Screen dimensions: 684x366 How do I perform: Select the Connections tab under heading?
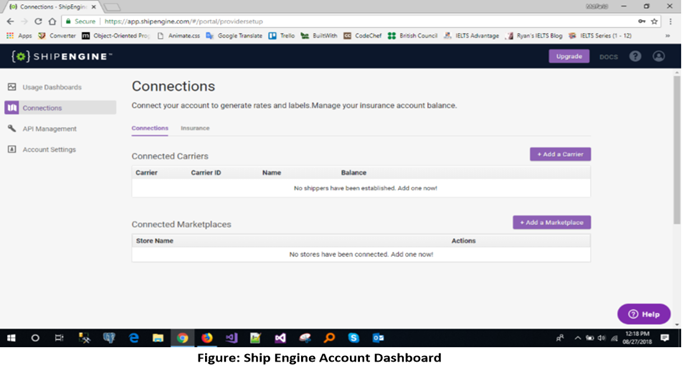[x=150, y=128]
